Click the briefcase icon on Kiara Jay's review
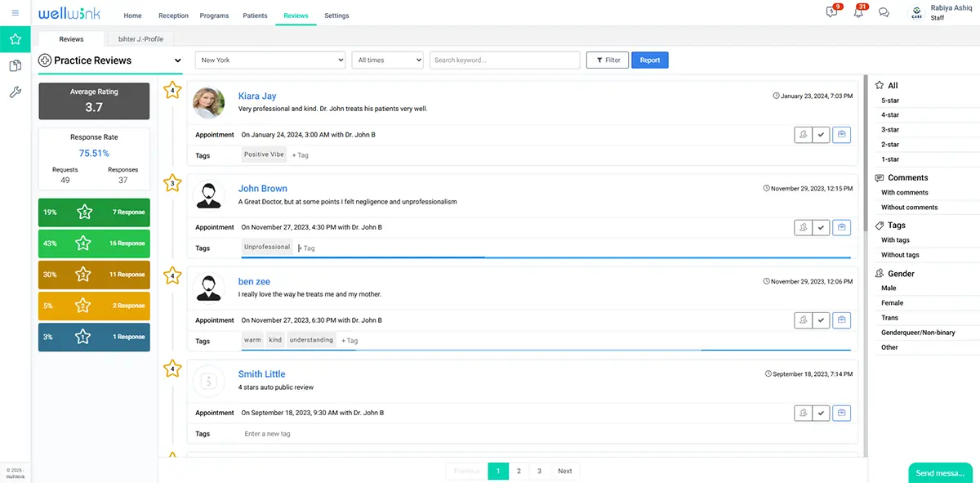This screenshot has width=980, height=483. click(x=841, y=135)
